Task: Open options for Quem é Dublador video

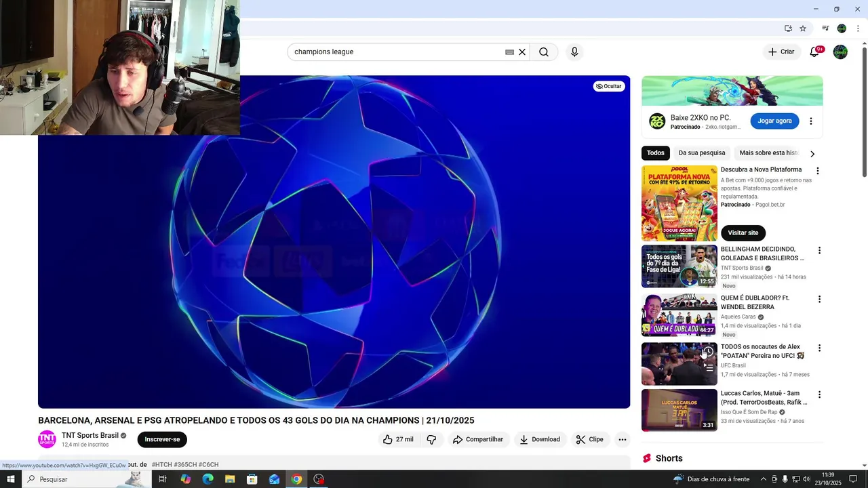Action: coord(819,299)
